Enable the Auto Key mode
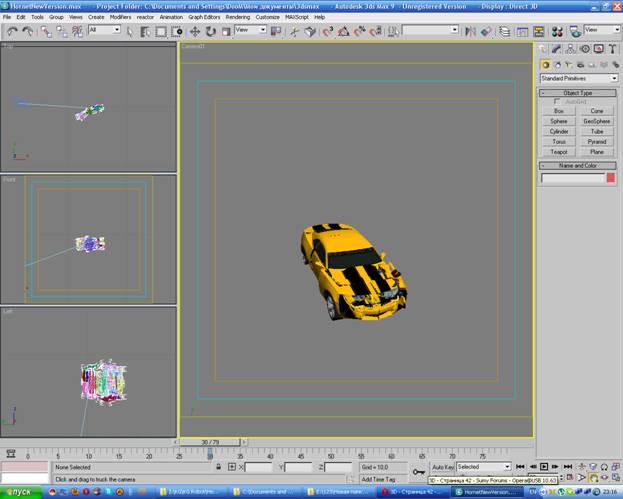The width and height of the screenshot is (623, 499). (x=443, y=467)
